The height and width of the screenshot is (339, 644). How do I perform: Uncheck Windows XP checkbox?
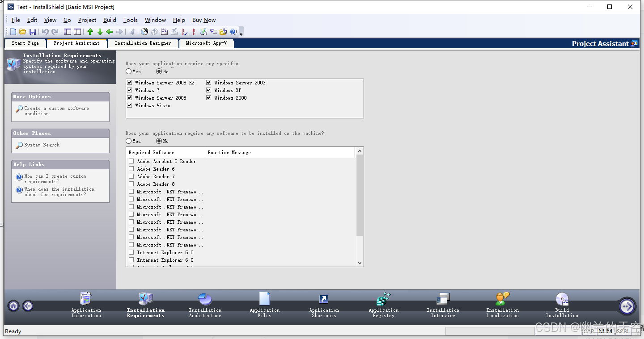[209, 90]
